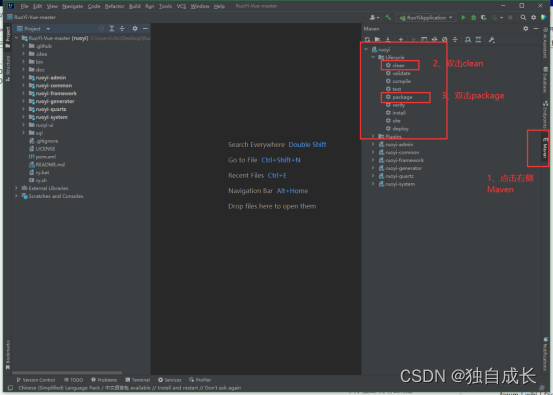Expand ruoyi-admin module in Project tree

(x=23, y=78)
